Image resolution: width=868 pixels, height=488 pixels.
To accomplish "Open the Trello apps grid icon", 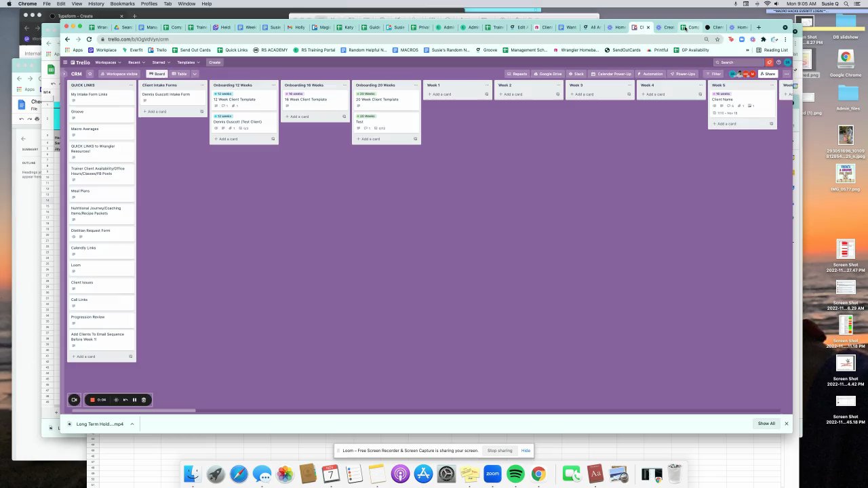I will (x=66, y=62).
